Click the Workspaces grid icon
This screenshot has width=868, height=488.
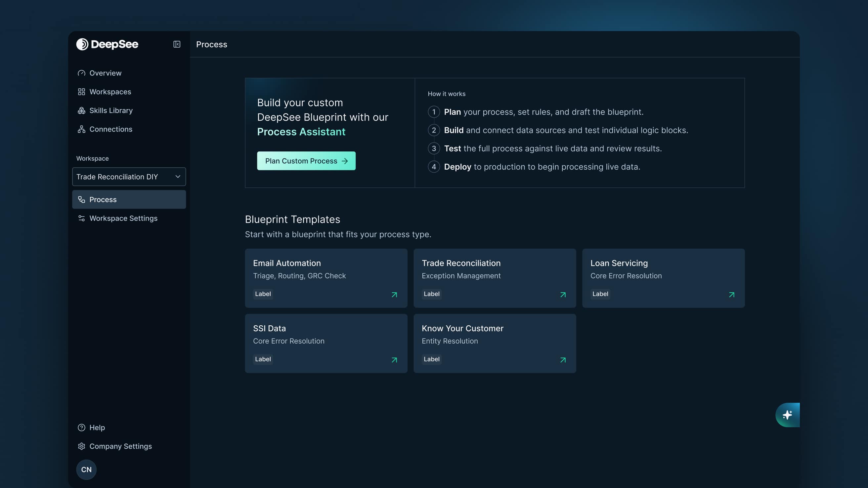[x=81, y=92]
